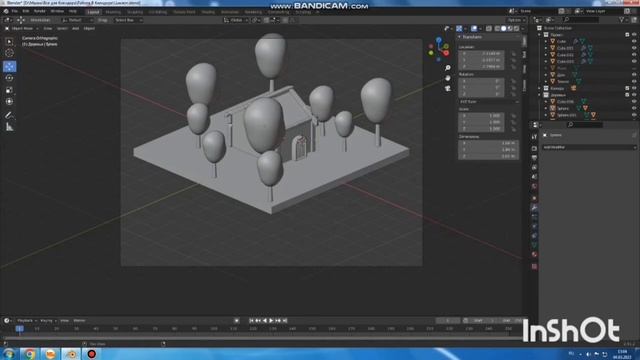Jump to the timeline start frame

pyautogui.click(x=251, y=321)
